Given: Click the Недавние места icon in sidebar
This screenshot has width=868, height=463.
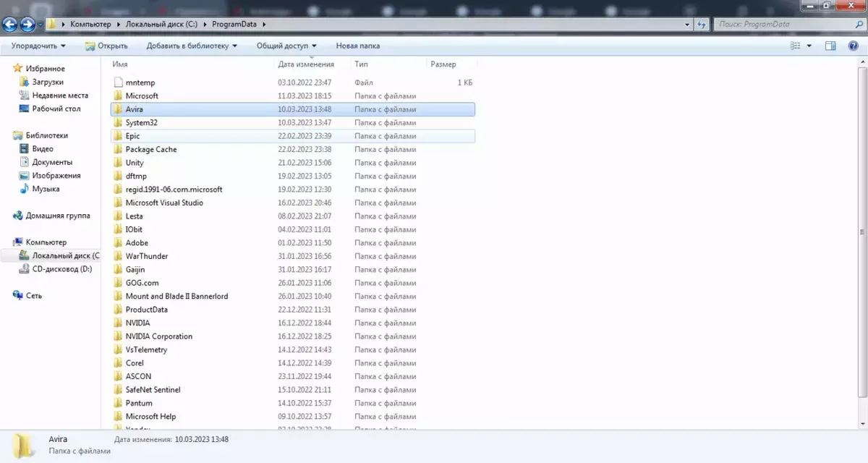Looking at the screenshot, I should pos(25,95).
